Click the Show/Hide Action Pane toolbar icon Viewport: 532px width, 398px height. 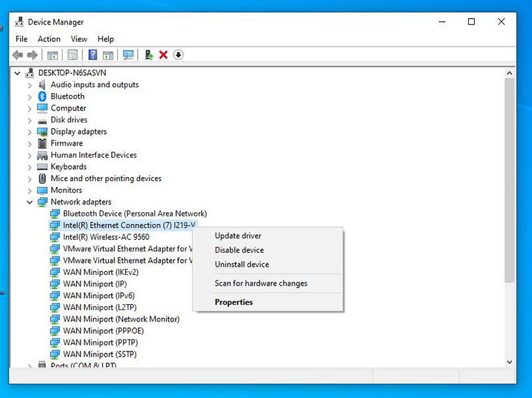[x=108, y=55]
